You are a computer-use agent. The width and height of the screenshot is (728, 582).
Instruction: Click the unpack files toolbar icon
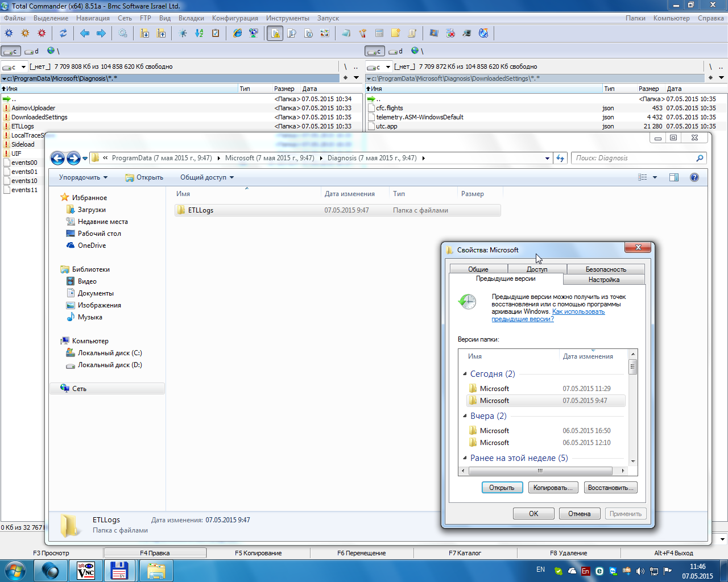pos(162,34)
